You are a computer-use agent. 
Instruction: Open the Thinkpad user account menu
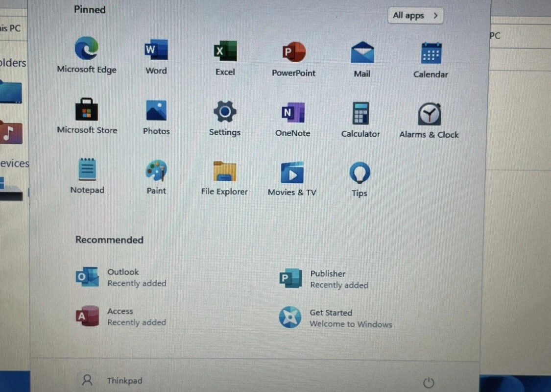click(112, 380)
